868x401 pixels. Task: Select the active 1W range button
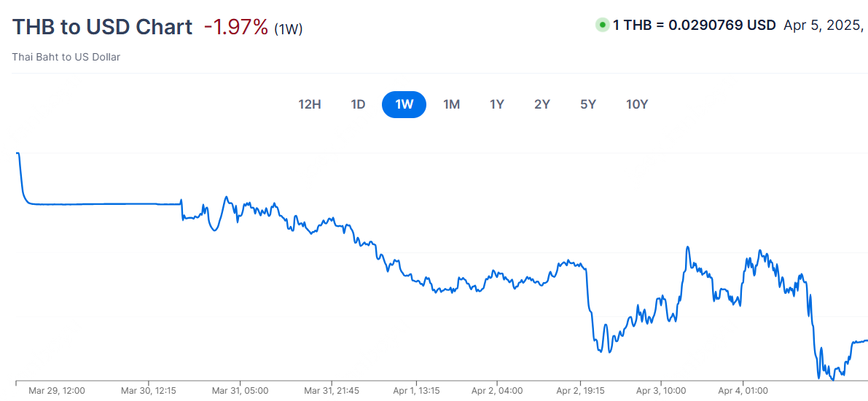(404, 104)
